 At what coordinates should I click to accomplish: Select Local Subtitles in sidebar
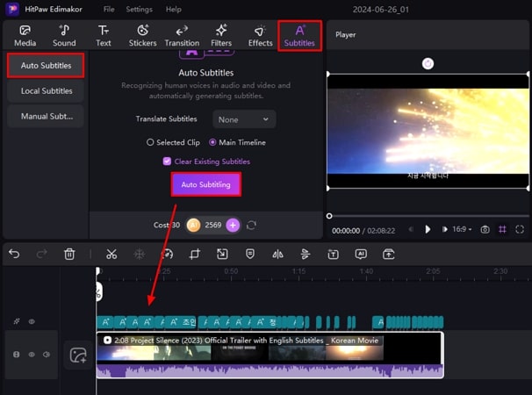click(46, 90)
